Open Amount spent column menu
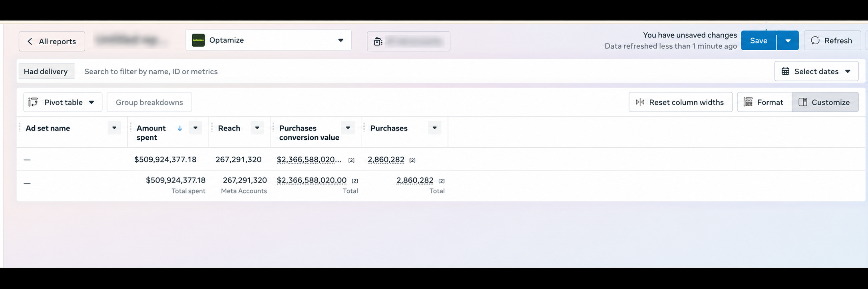868x289 pixels. [x=195, y=128]
